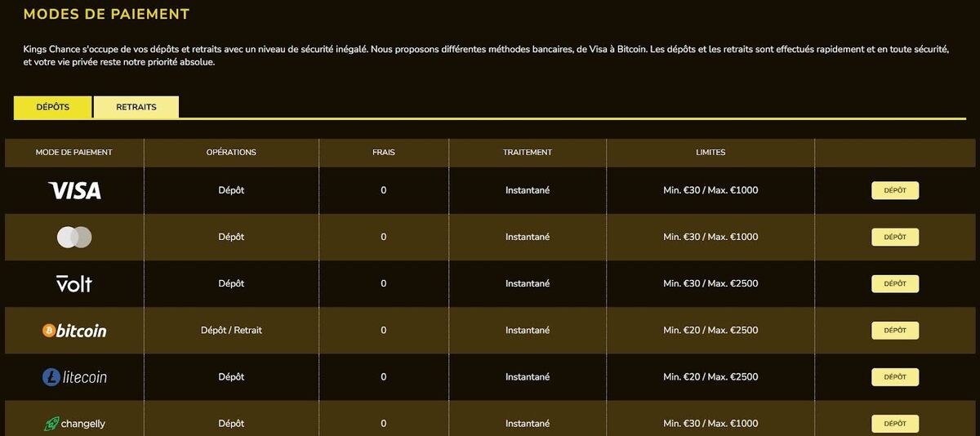Image resolution: width=980 pixels, height=436 pixels.
Task: Click the Limites column header
Action: click(x=710, y=153)
